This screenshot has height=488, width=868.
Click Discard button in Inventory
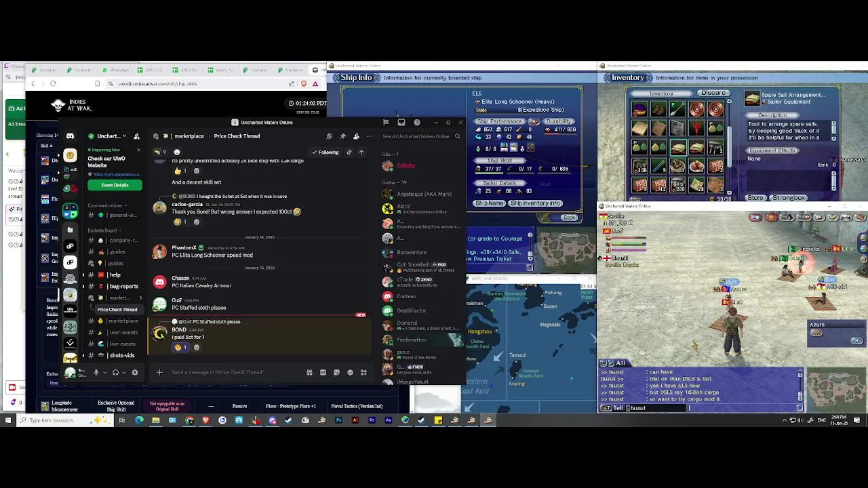click(713, 93)
